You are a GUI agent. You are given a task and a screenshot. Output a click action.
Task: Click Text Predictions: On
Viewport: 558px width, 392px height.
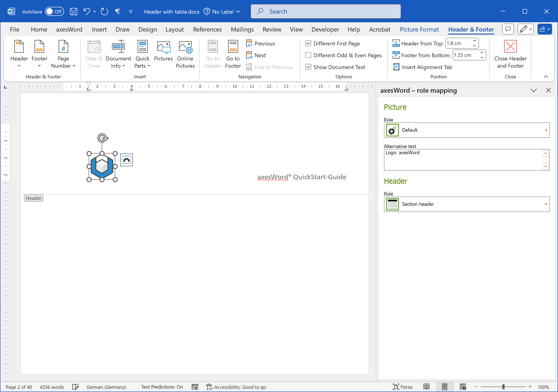[162, 387]
